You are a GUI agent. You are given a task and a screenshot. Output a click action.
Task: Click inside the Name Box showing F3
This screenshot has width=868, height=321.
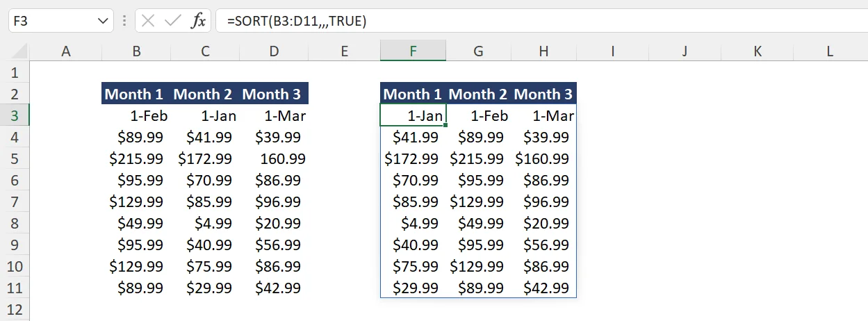(x=49, y=21)
